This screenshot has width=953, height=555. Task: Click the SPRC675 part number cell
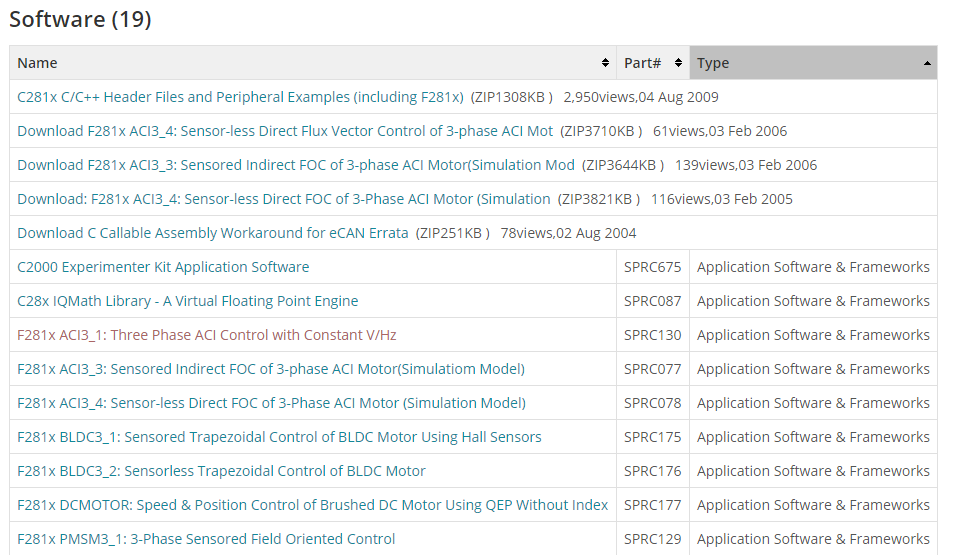pyautogui.click(x=652, y=267)
